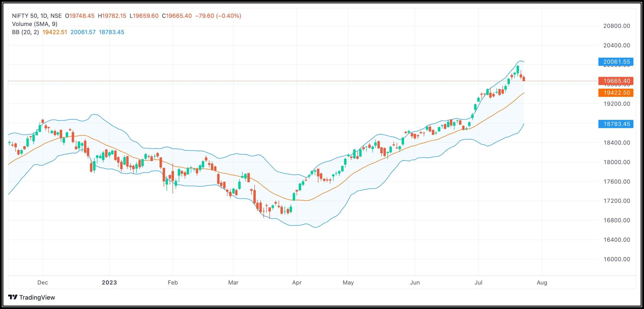The width and height of the screenshot is (644, 309).
Task: Click the 2023 label on time axis
Action: click(x=109, y=283)
